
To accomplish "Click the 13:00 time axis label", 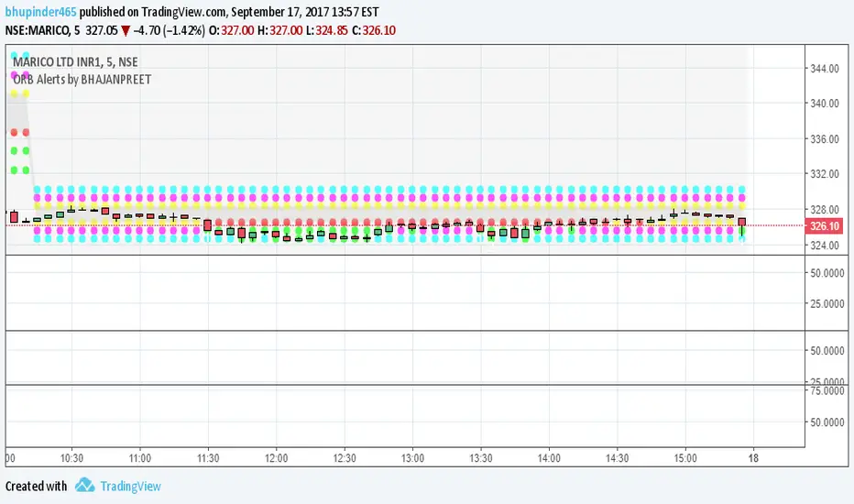I will tap(413, 458).
